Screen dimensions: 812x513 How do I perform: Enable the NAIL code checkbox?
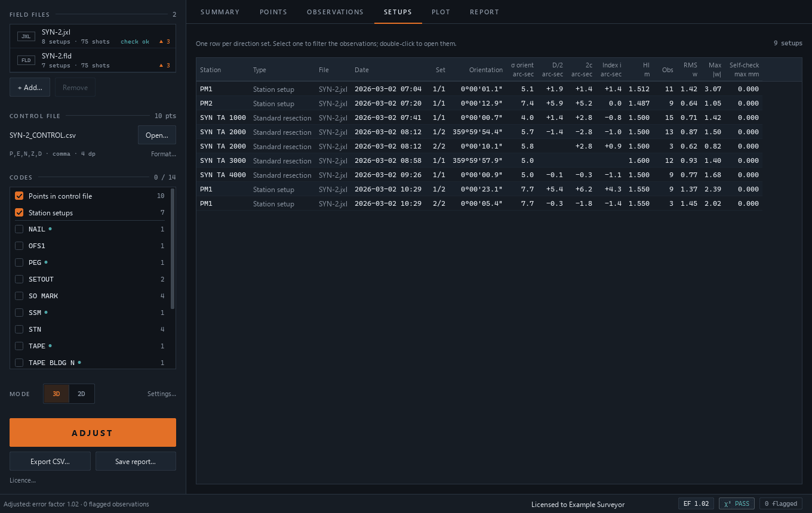point(19,229)
